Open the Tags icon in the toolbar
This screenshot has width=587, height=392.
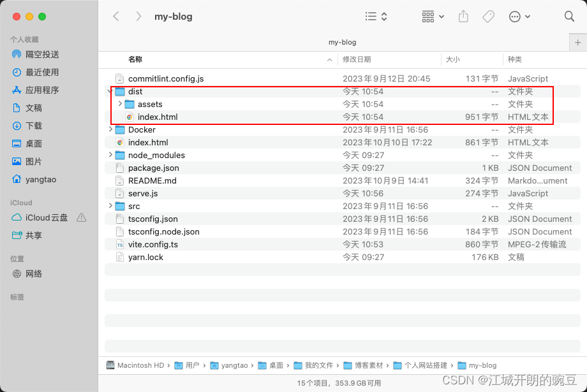pyautogui.click(x=488, y=17)
